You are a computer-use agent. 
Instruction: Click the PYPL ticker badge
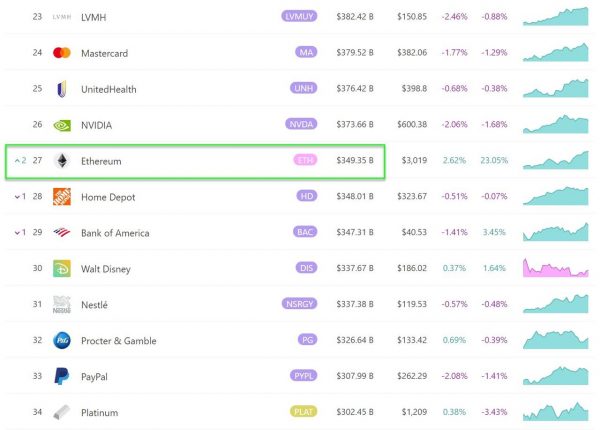point(303,376)
